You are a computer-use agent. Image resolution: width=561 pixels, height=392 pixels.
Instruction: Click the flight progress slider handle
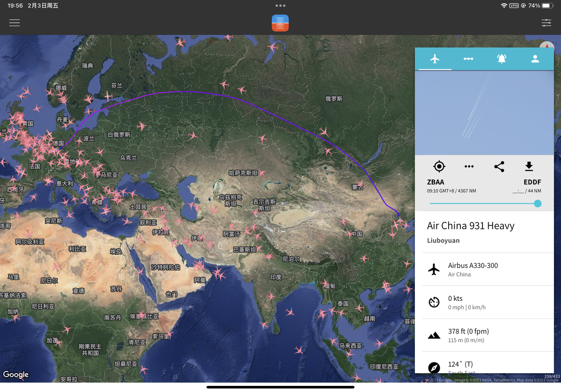click(538, 204)
